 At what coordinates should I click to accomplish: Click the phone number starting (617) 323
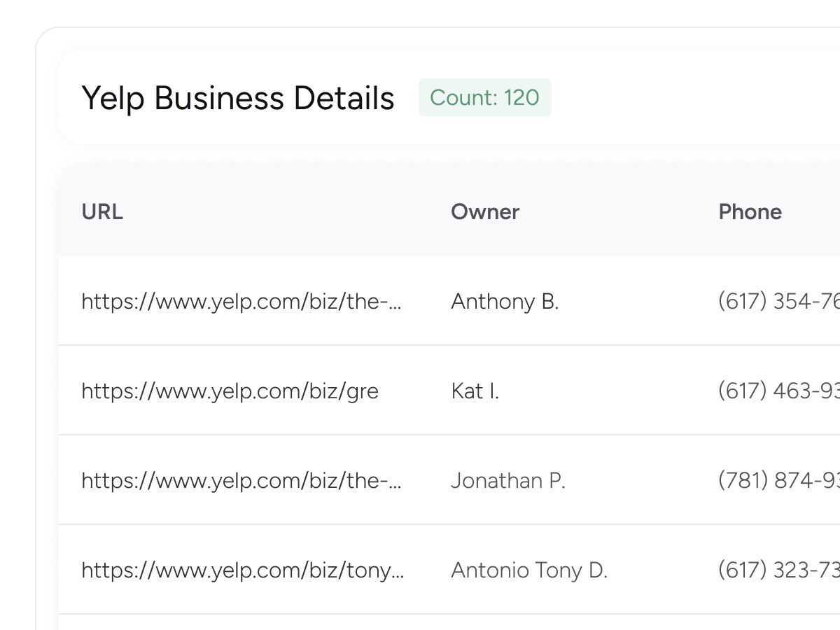pyautogui.click(x=778, y=570)
